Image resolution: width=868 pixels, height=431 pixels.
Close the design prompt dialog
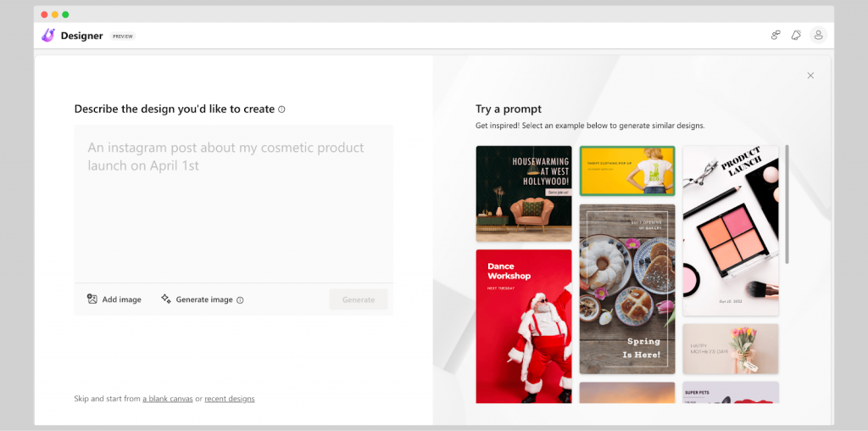pyautogui.click(x=810, y=76)
